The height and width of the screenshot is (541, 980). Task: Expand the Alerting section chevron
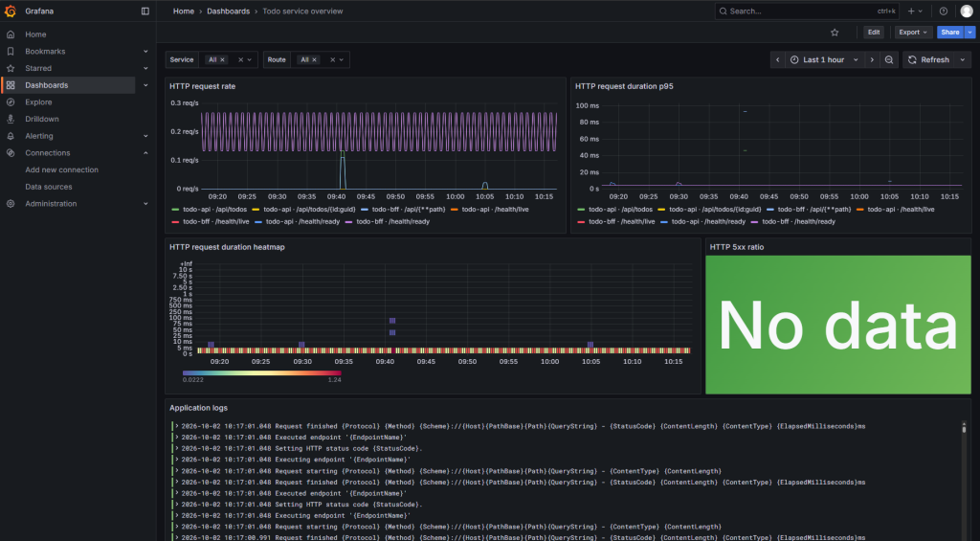tap(145, 136)
